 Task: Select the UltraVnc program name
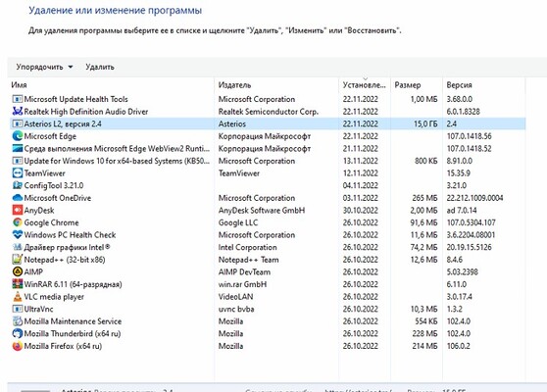[x=39, y=309]
